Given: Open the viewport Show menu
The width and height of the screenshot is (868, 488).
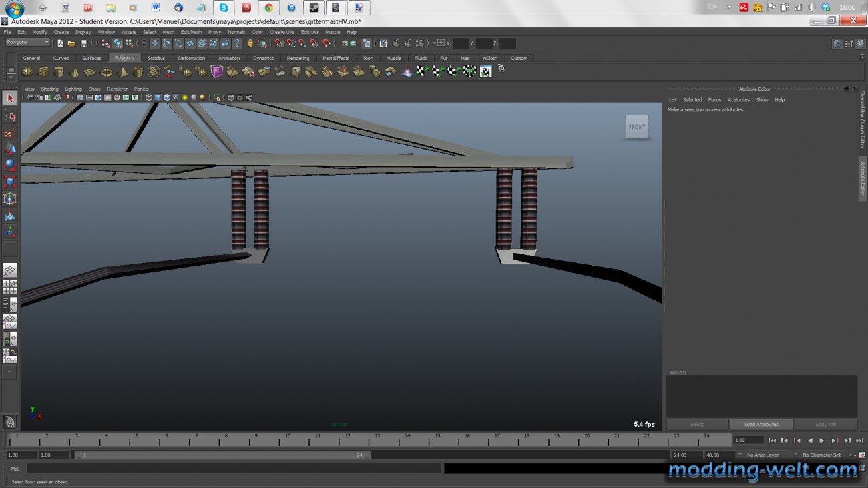Looking at the screenshot, I should pos(95,89).
